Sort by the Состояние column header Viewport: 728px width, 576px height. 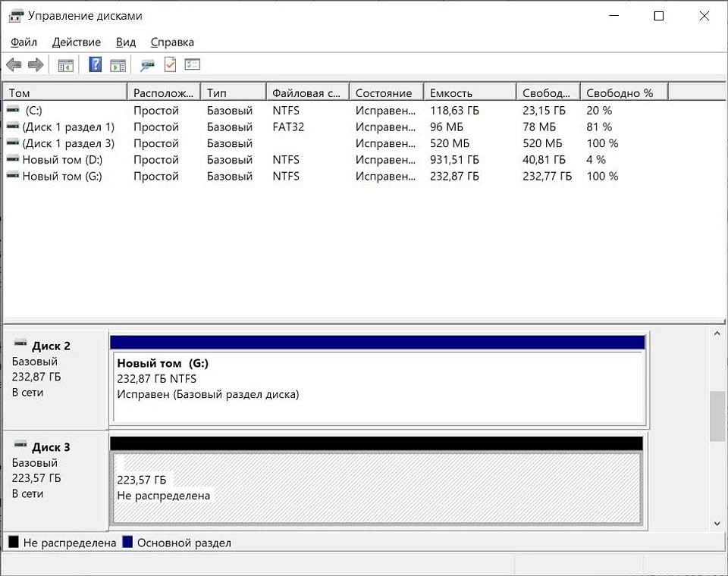[386, 92]
